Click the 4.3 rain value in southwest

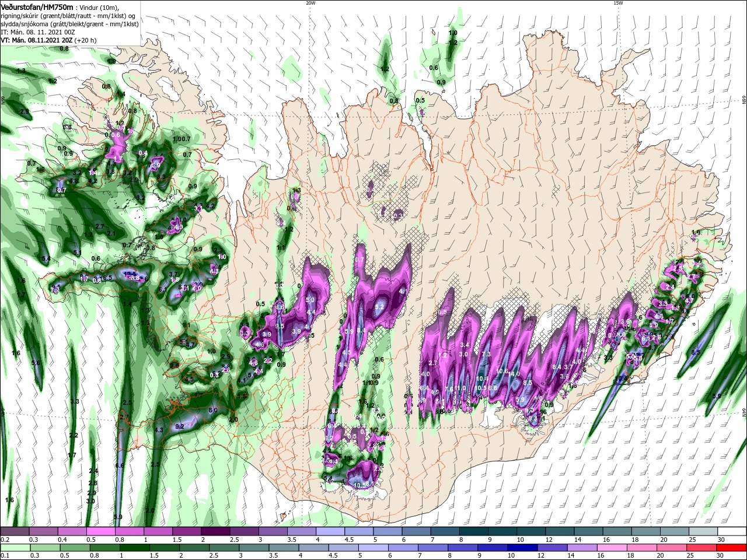pyautogui.click(x=159, y=430)
